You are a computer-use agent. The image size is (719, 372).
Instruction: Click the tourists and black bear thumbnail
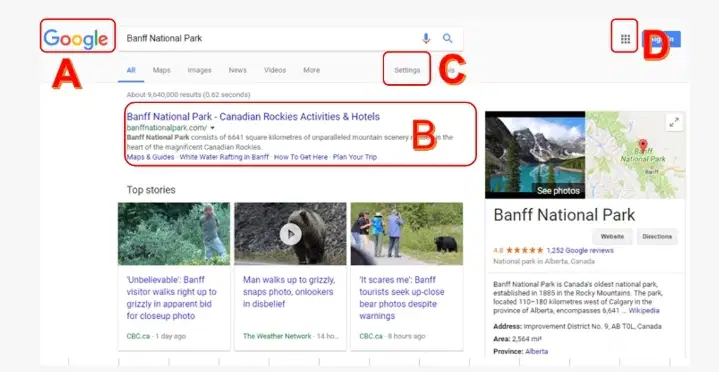407,234
